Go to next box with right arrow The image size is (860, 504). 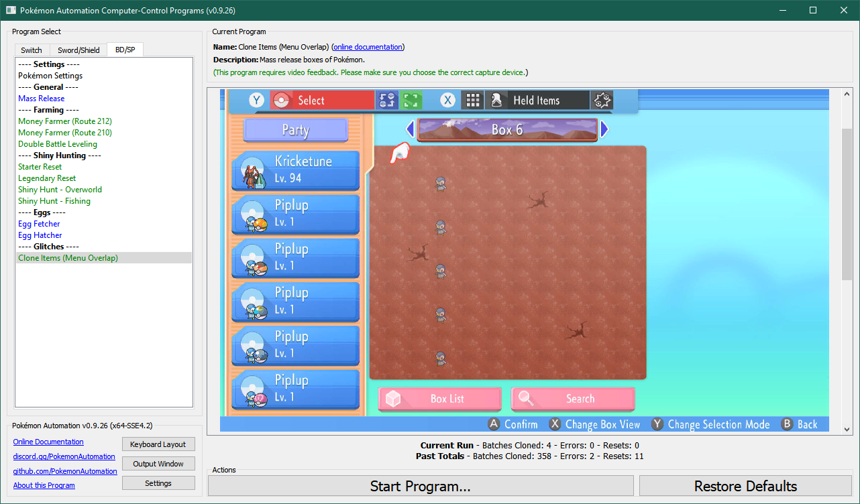pyautogui.click(x=604, y=129)
